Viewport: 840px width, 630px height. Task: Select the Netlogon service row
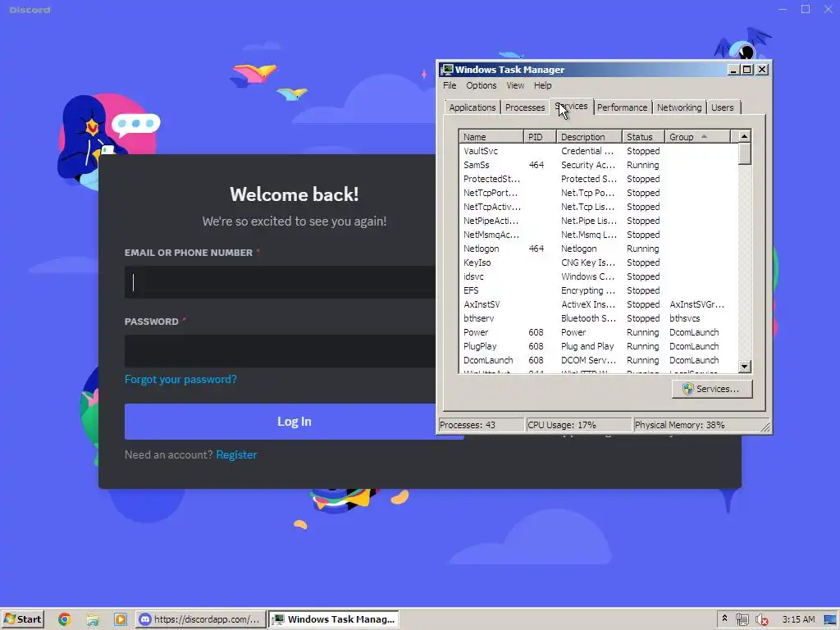click(x=598, y=249)
